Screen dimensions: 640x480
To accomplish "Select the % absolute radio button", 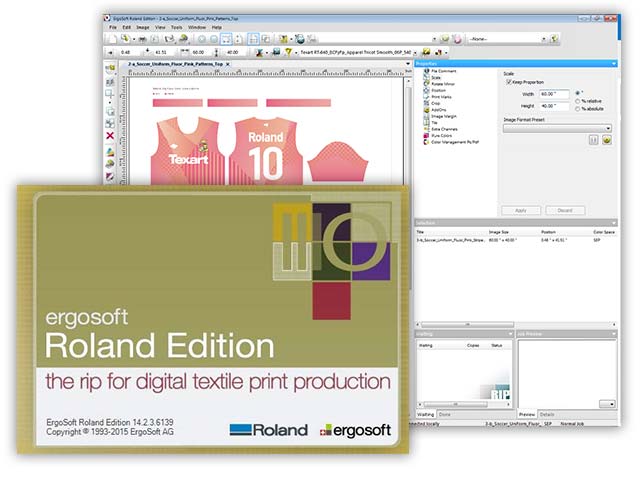I will [578, 108].
